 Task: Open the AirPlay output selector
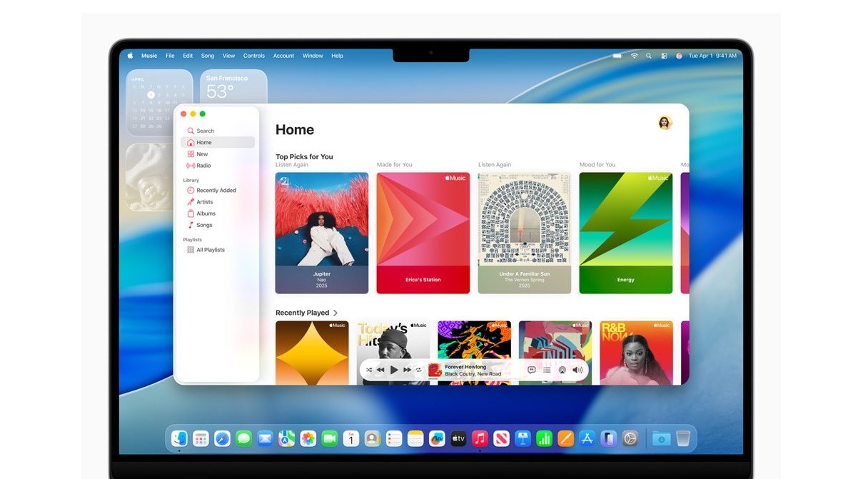tap(562, 370)
